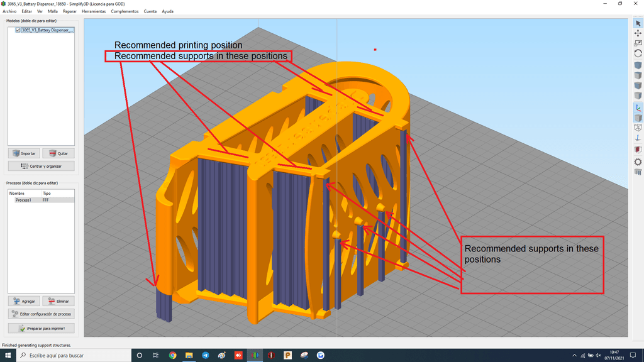Screen dimensions: 644x362
Task: Open the machine control panel gear
Action: (x=638, y=162)
